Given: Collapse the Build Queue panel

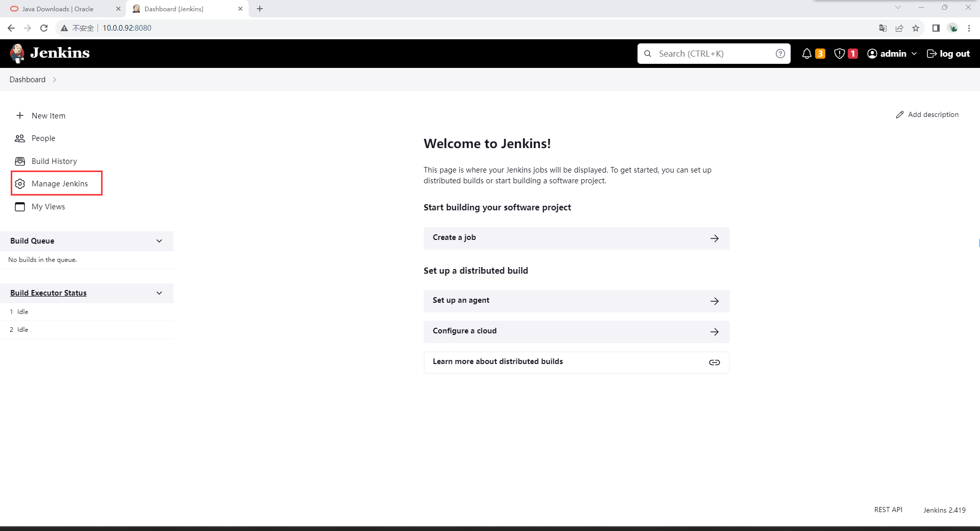Looking at the screenshot, I should point(159,241).
